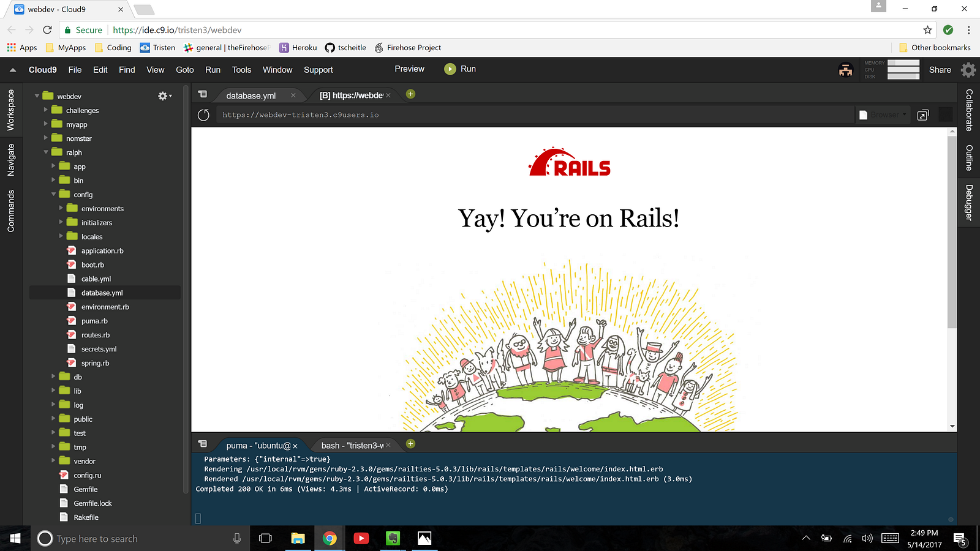Collapse the Cloud9 menu bar arrow

pyautogui.click(x=12, y=70)
